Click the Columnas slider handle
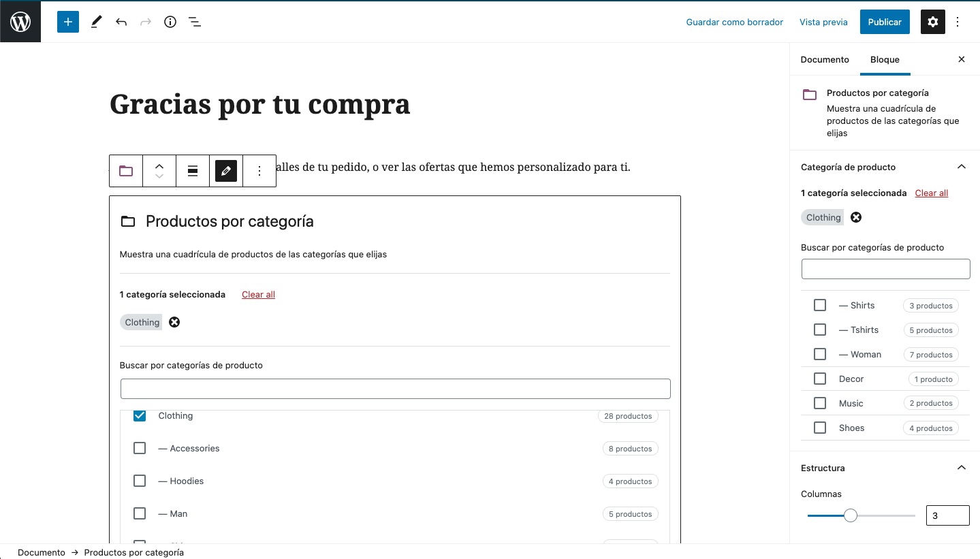The image size is (980, 559). 851,515
